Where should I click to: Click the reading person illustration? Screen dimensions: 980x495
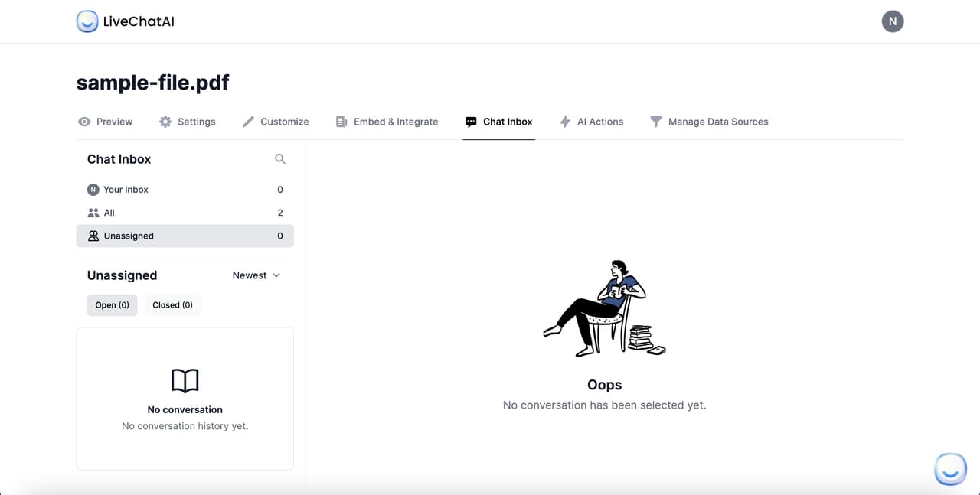coord(604,308)
